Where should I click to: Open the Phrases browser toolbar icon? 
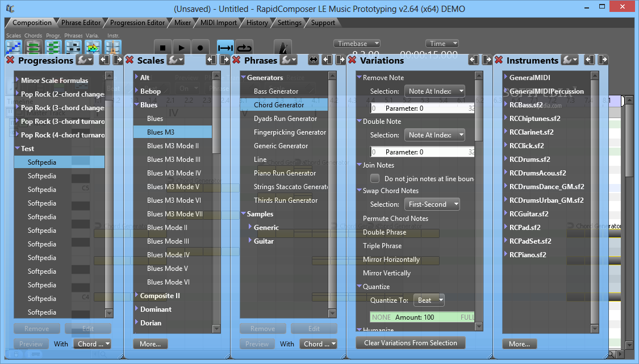tap(73, 47)
